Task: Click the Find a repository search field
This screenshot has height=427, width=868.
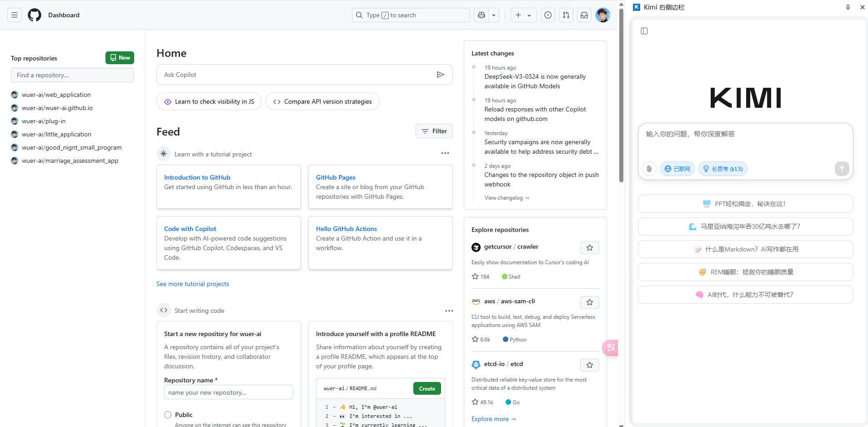Action: 72,75
